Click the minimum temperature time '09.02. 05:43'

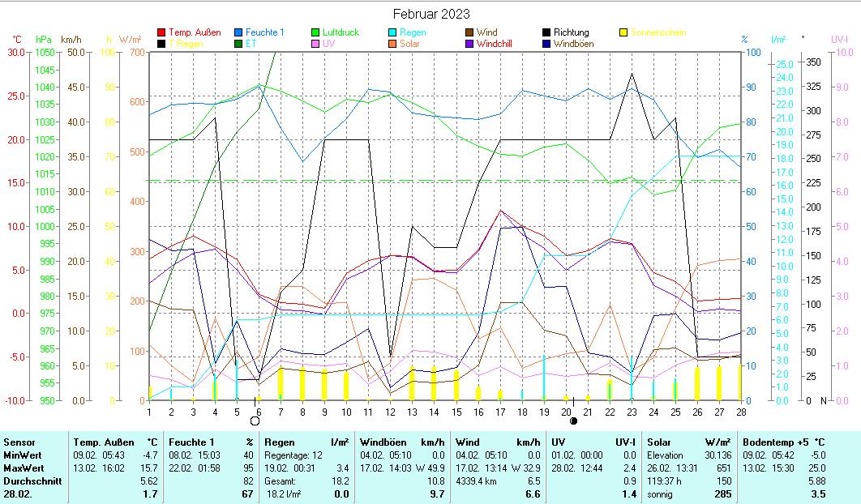99,455
